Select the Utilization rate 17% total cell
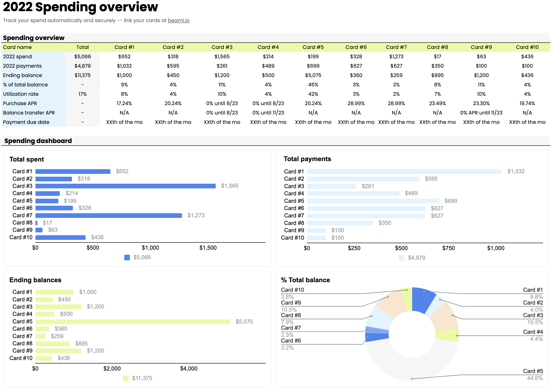 point(83,94)
